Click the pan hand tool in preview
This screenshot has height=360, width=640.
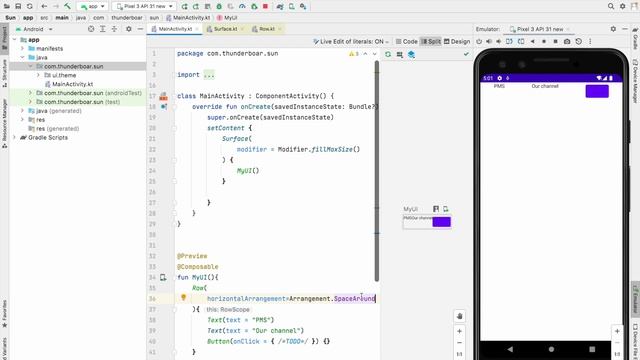pyautogui.click(x=460, y=316)
